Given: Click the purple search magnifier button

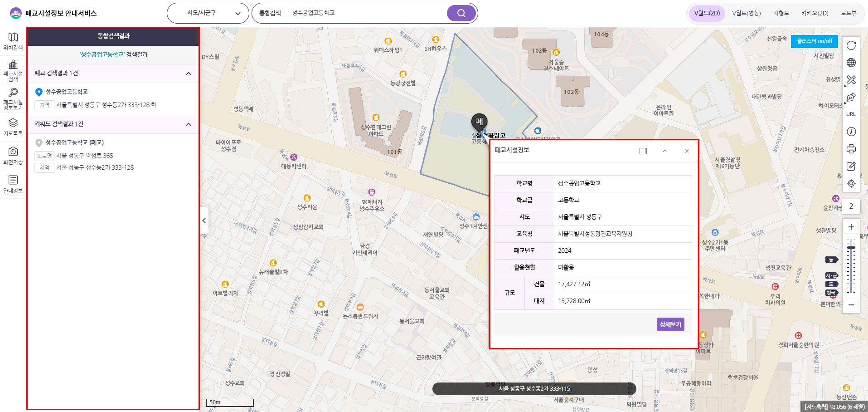Looking at the screenshot, I should pyautogui.click(x=461, y=13).
